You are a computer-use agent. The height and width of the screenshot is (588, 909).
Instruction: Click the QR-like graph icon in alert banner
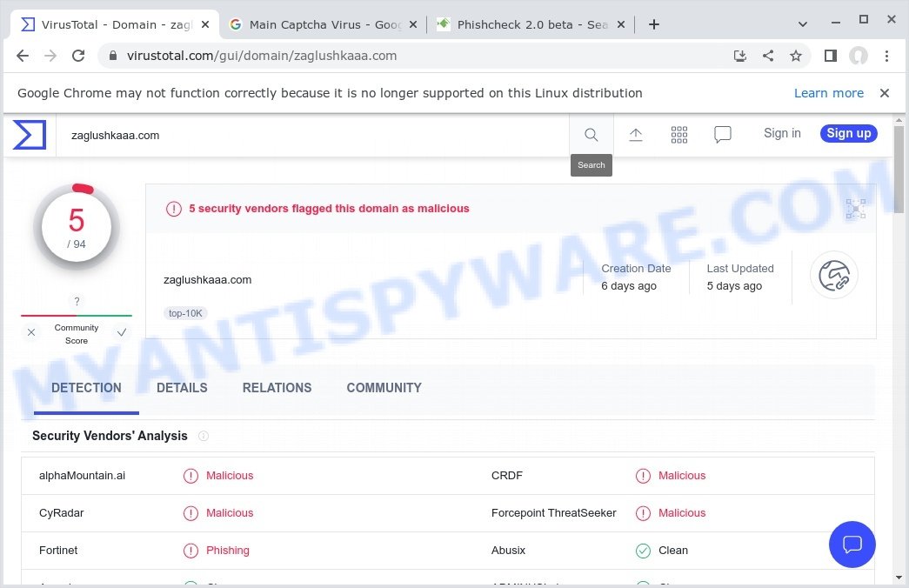click(855, 208)
